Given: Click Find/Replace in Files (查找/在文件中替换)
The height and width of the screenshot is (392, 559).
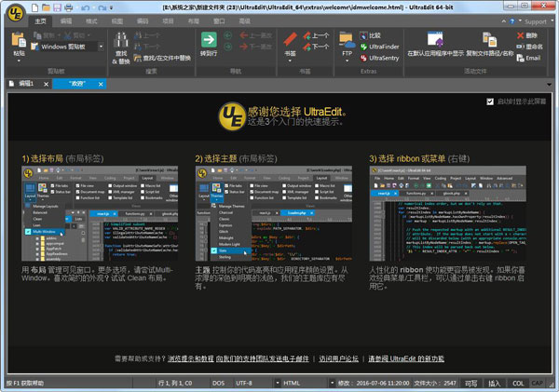Looking at the screenshot, I should point(162,58).
